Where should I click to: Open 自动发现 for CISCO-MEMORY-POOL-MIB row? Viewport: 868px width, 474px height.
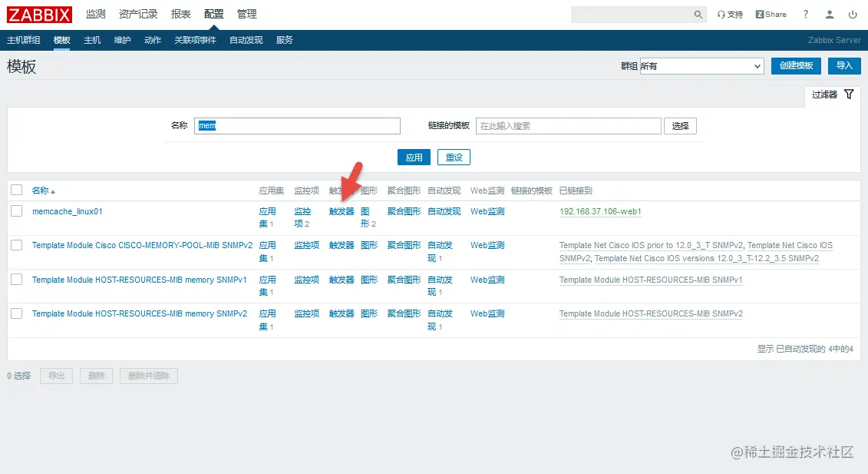440,251
